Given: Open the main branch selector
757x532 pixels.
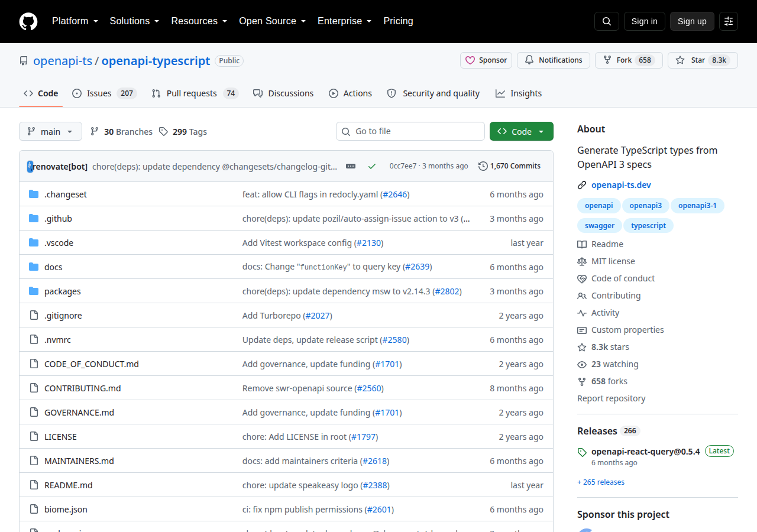Looking at the screenshot, I should point(50,131).
